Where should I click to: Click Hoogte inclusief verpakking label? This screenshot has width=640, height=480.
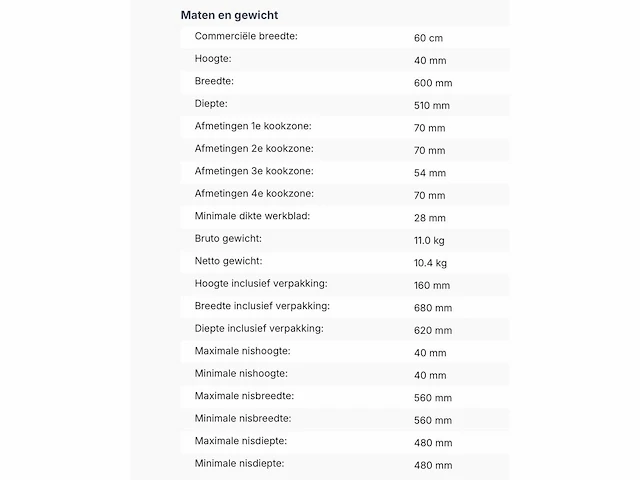[261, 283]
